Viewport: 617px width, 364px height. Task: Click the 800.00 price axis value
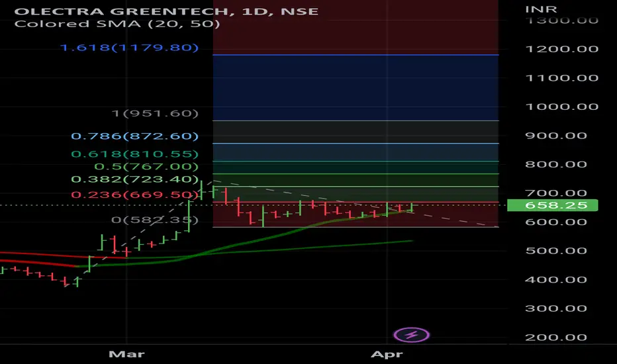click(x=556, y=164)
